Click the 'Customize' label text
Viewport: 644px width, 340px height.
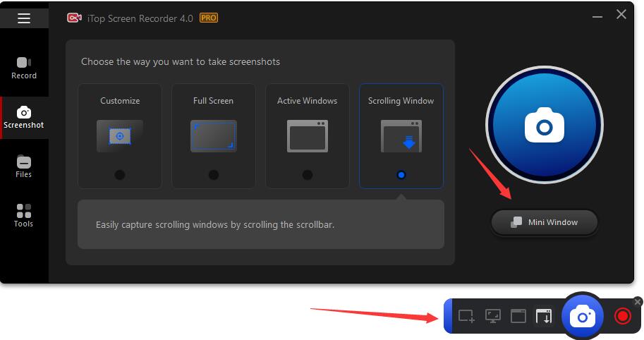[120, 101]
